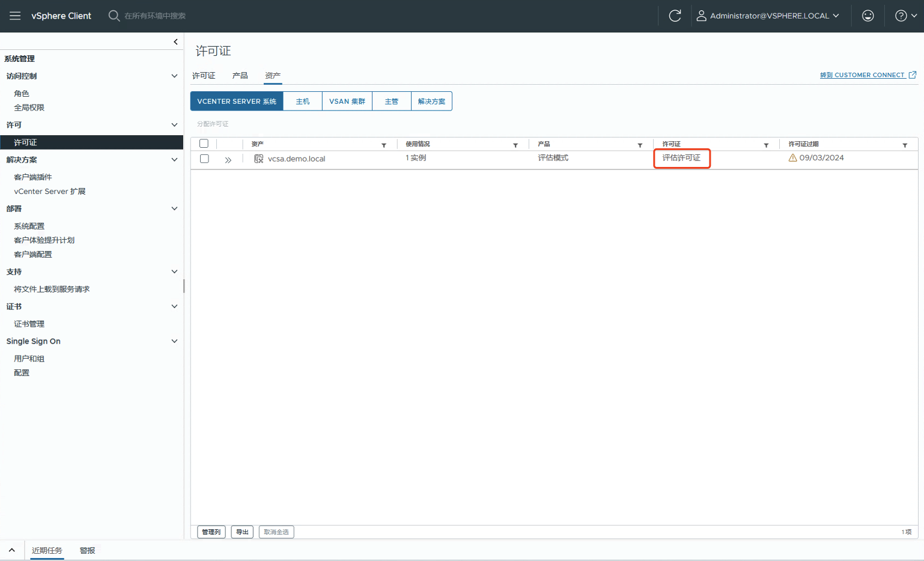Expand the bottom recent tasks panel
The image size is (924, 561).
coord(11,550)
